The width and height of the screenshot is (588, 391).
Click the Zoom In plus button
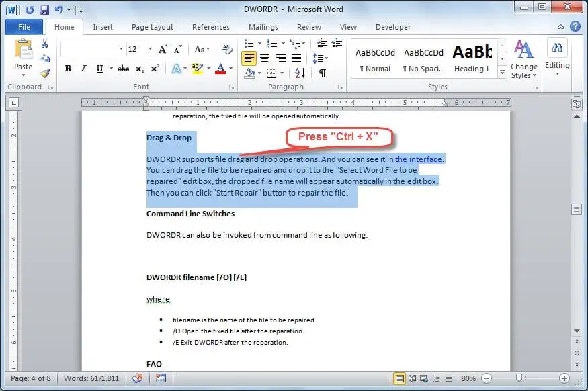[x=564, y=378]
